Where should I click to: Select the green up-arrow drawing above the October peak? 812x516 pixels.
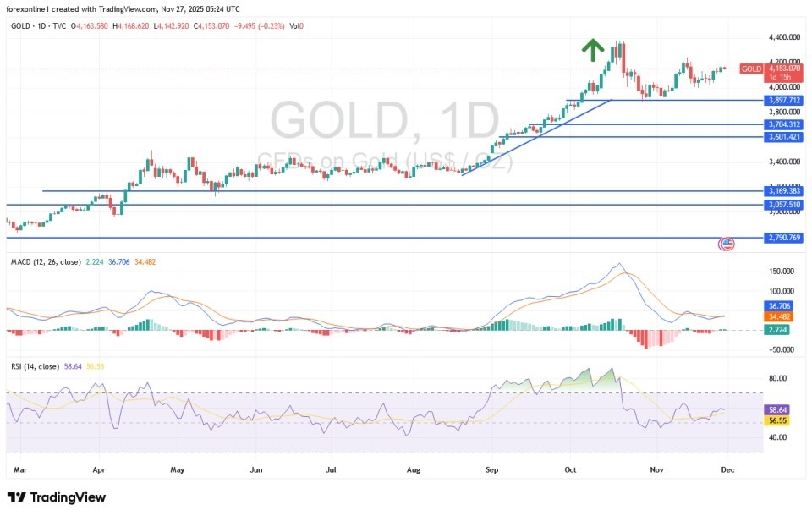tap(593, 48)
